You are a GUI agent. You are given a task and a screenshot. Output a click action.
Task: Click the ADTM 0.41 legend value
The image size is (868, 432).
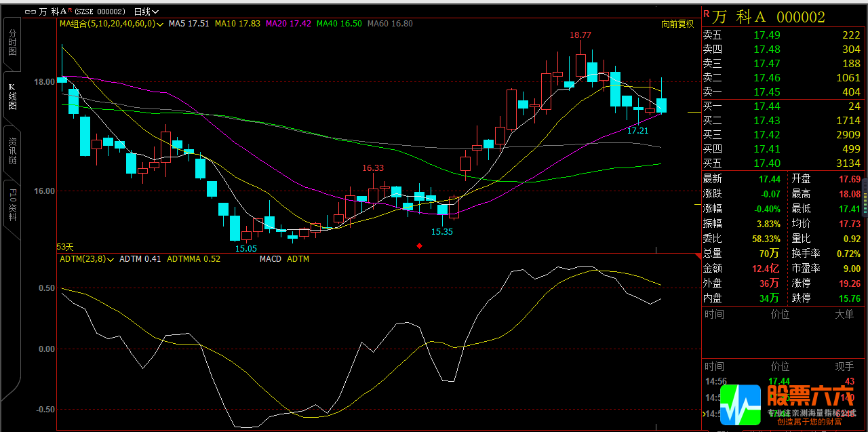[x=140, y=259]
